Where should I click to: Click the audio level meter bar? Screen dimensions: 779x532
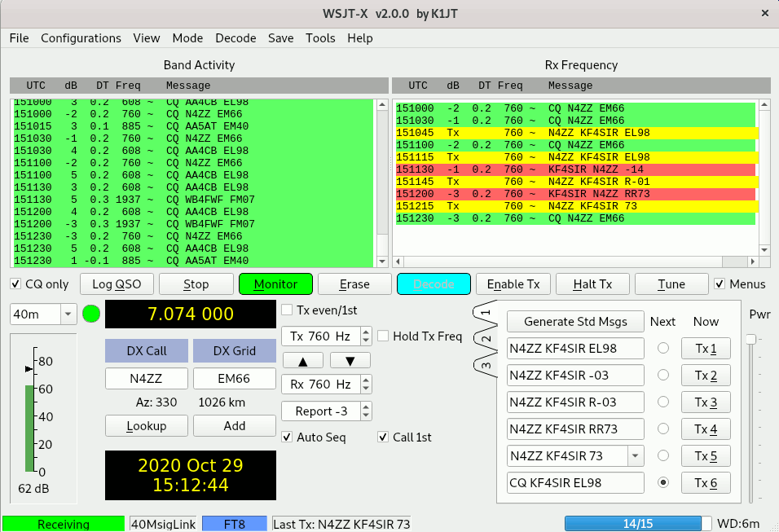pyautogui.click(x=29, y=429)
